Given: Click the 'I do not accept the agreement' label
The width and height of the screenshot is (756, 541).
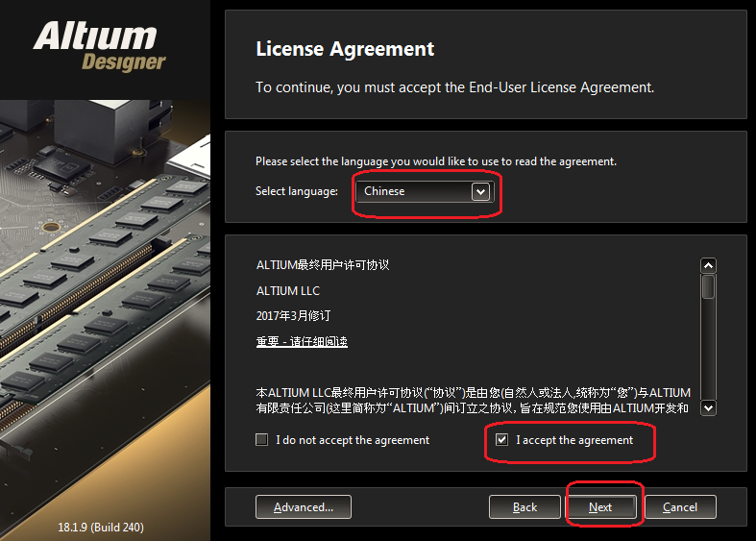Looking at the screenshot, I should click(x=353, y=440).
